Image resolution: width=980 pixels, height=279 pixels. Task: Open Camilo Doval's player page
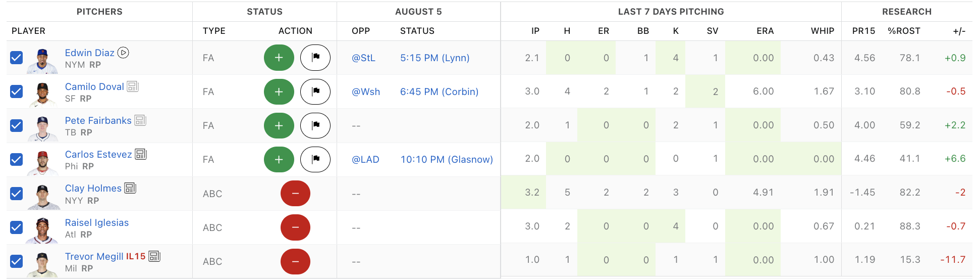point(94,86)
